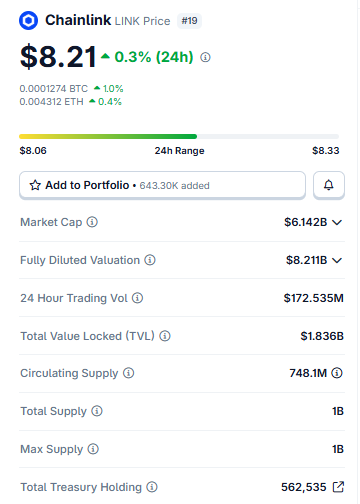Click the 1.0% BTC change value
This screenshot has height=504, width=360.
click(113, 89)
